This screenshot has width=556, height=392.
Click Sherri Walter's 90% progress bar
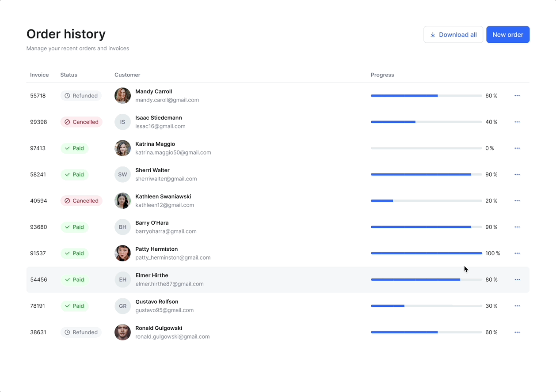tap(426, 174)
